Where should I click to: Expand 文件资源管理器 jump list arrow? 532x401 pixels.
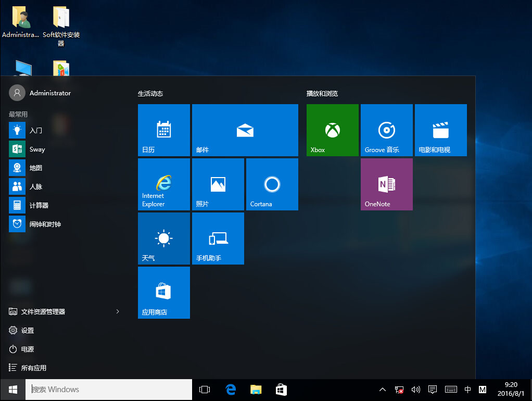(x=118, y=311)
